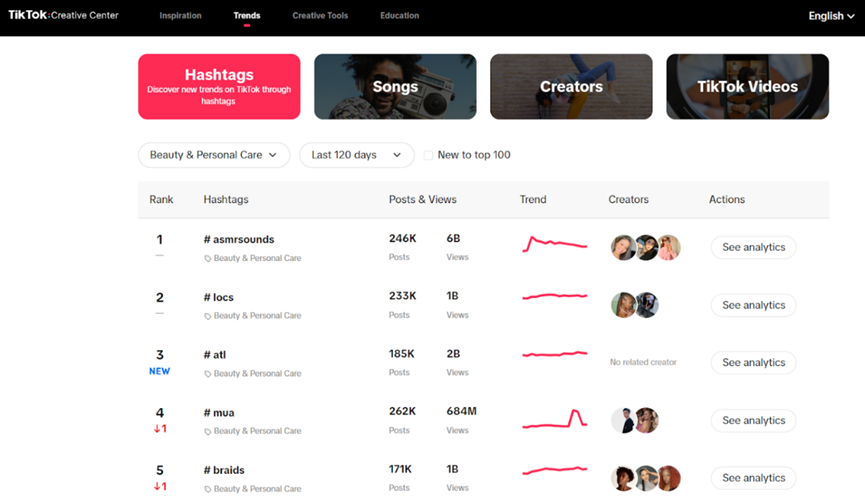Switch to the Inspiration menu
This screenshot has width=865, height=503.
click(x=180, y=15)
